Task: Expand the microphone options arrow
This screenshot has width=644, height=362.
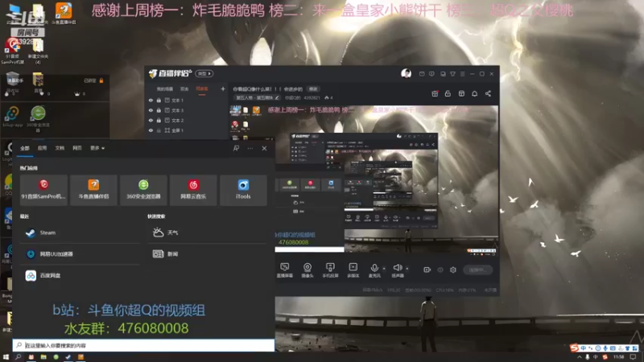Action: 384,269
